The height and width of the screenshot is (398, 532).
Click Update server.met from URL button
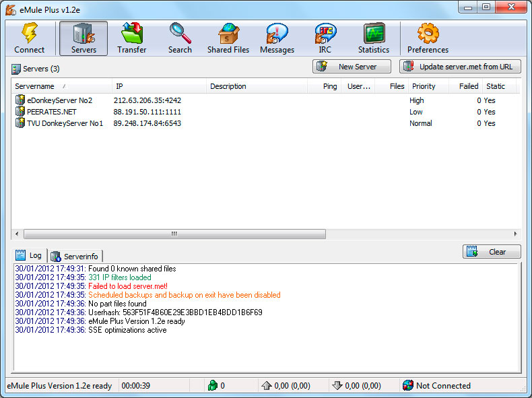coord(460,67)
